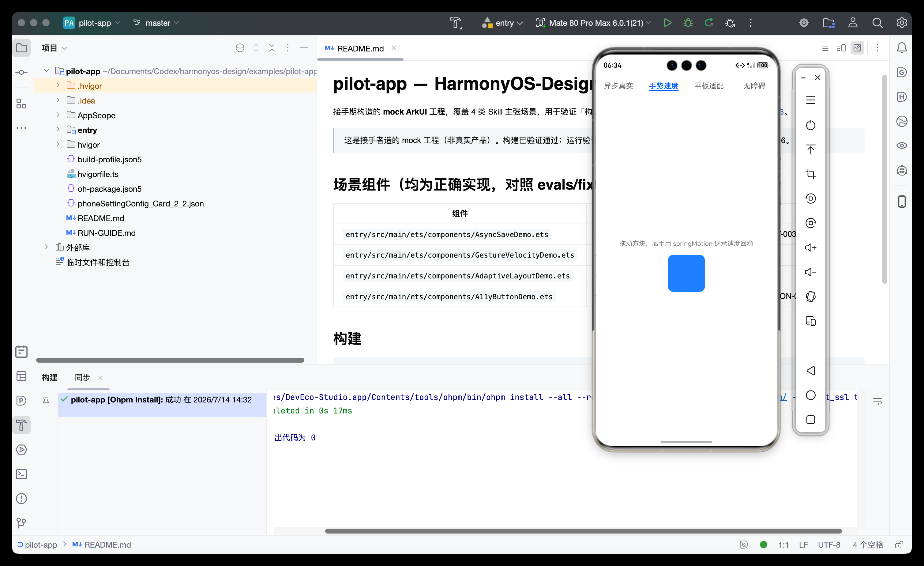Open the master branch dropdown
Screen dimensions: 924x566
pos(156,23)
